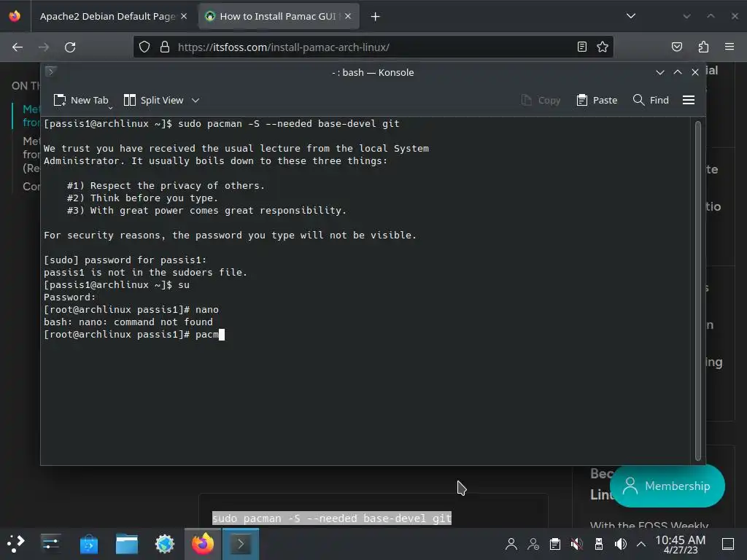The width and height of the screenshot is (747, 560).
Task: Open a new Firefox tab
Action: [x=376, y=17]
